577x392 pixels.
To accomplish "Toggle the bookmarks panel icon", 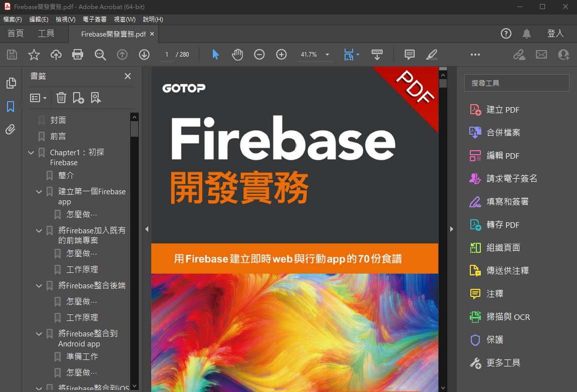I will pos(11,107).
